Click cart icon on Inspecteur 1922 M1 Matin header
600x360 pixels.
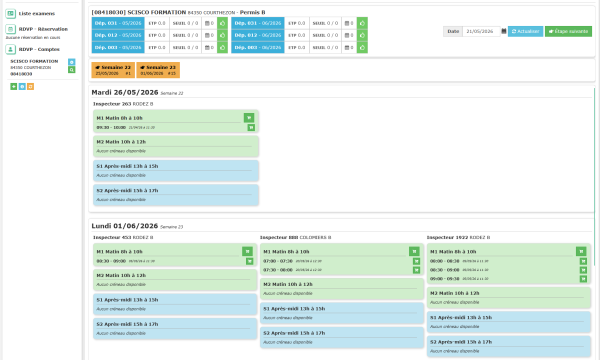(x=581, y=251)
